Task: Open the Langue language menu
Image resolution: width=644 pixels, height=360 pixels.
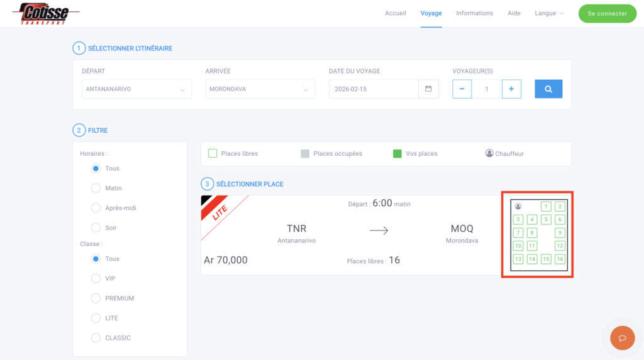Action: coord(549,13)
